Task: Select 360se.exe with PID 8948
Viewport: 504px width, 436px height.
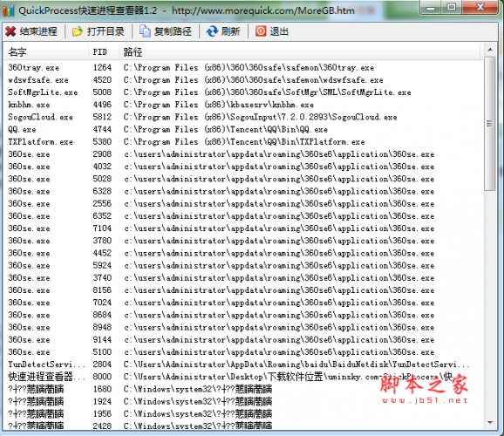Action: pyautogui.click(x=243, y=327)
